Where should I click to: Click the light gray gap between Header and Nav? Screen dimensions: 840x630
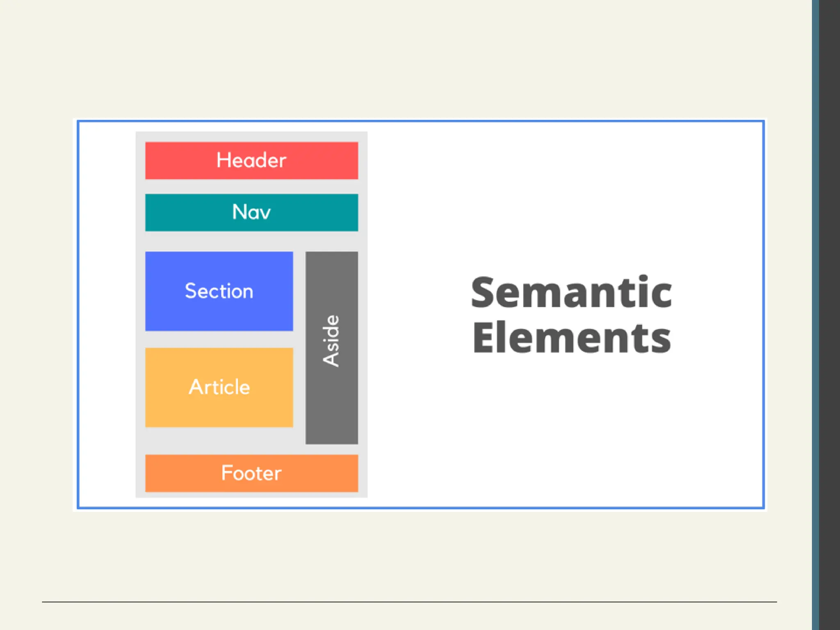click(251, 187)
